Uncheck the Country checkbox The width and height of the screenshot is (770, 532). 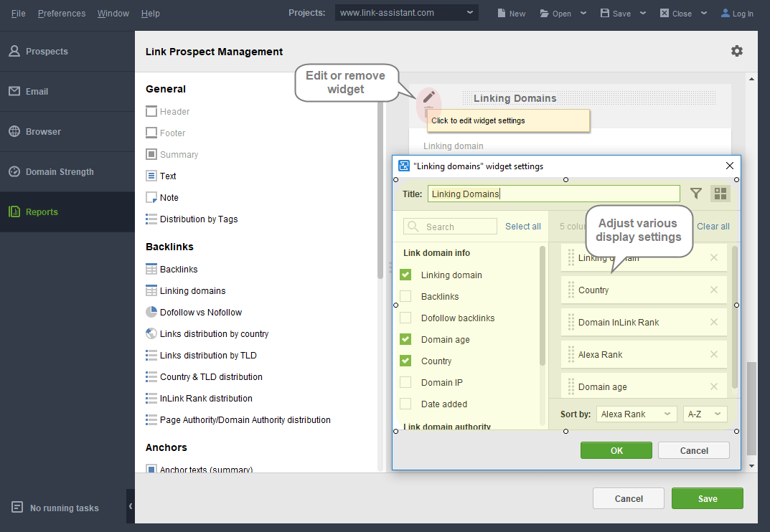point(405,361)
